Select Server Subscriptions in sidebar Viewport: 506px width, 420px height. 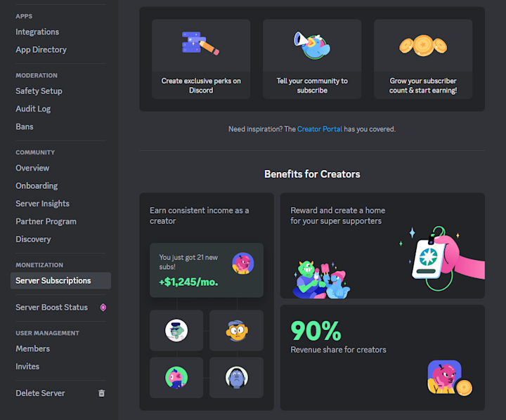tap(60, 281)
